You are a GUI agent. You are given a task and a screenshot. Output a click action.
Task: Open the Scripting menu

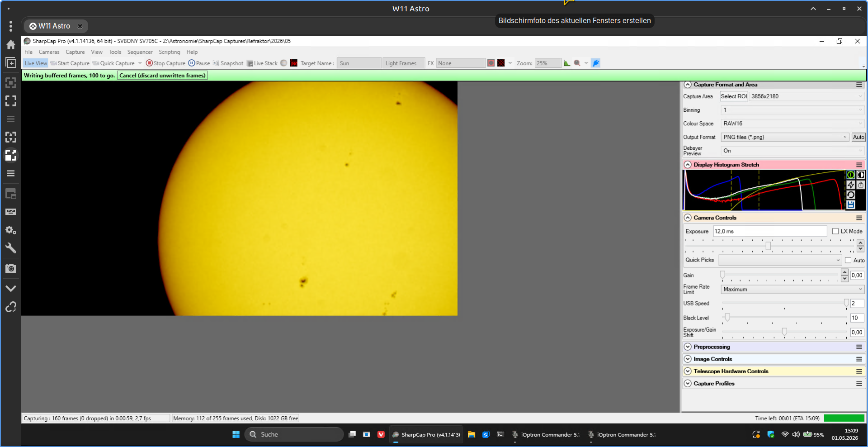click(x=170, y=52)
